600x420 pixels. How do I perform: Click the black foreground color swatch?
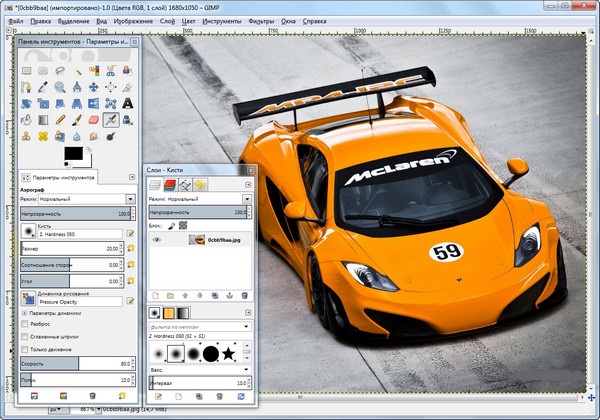pyautogui.click(x=72, y=153)
